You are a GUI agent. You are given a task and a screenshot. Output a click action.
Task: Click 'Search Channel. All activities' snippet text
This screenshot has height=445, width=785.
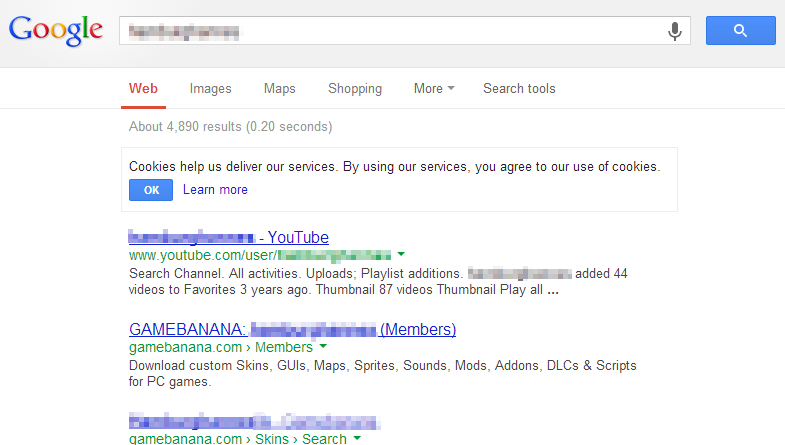tap(378, 281)
